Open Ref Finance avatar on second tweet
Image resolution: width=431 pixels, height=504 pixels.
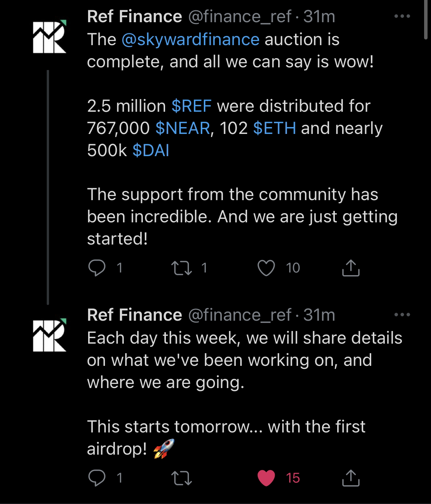pyautogui.click(x=49, y=335)
